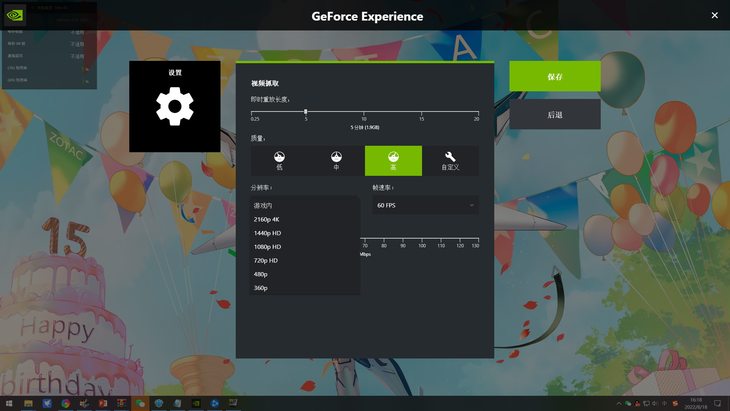Image resolution: width=730 pixels, height=411 pixels.
Task: Select the Medium (中) quality preset
Action: pyautogui.click(x=336, y=161)
